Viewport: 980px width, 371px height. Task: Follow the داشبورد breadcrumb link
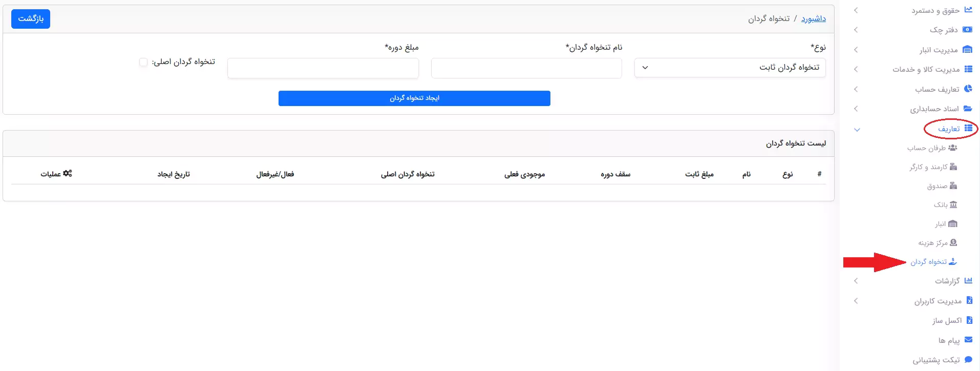813,19
